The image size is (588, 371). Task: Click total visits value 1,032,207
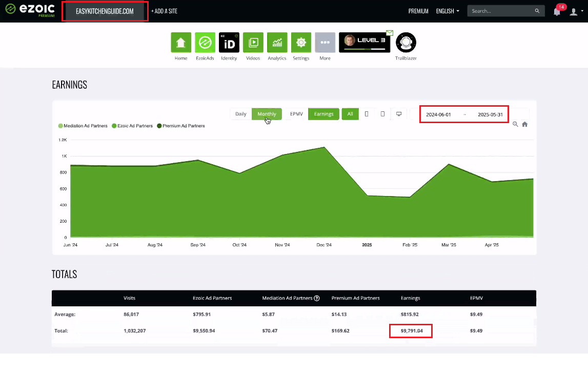tap(135, 331)
